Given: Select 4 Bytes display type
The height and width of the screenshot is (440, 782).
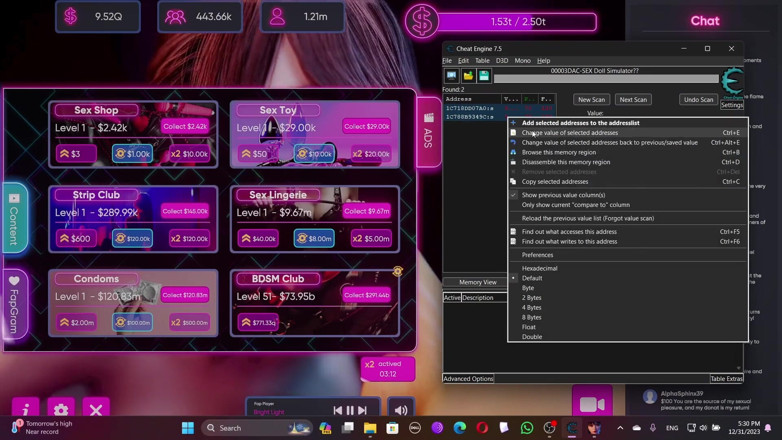Looking at the screenshot, I should [x=531, y=308].
